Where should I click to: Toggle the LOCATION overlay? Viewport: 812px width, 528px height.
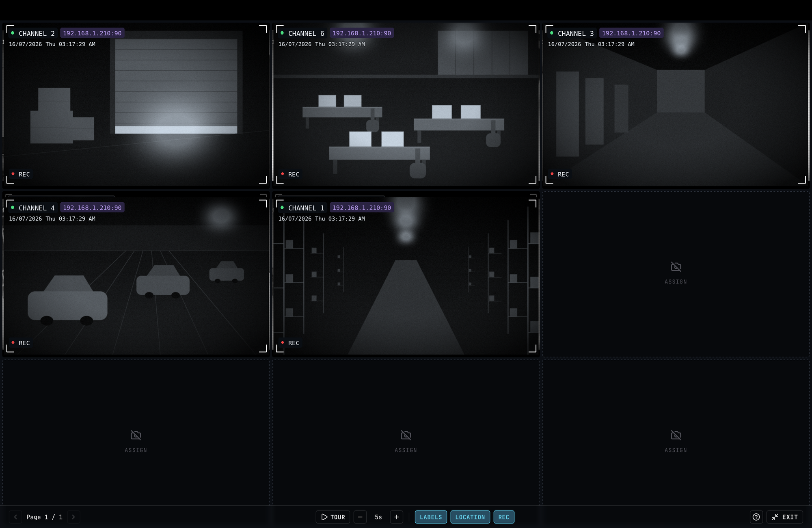click(x=470, y=517)
